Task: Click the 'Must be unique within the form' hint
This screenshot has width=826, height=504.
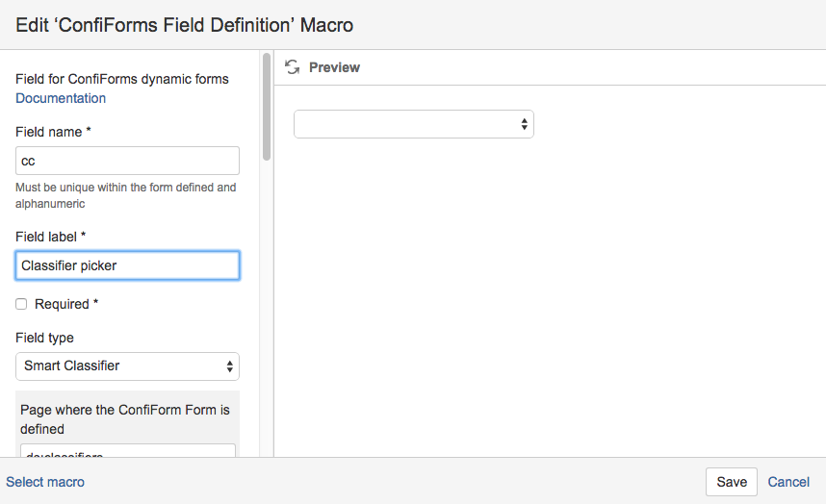Action: pos(125,195)
